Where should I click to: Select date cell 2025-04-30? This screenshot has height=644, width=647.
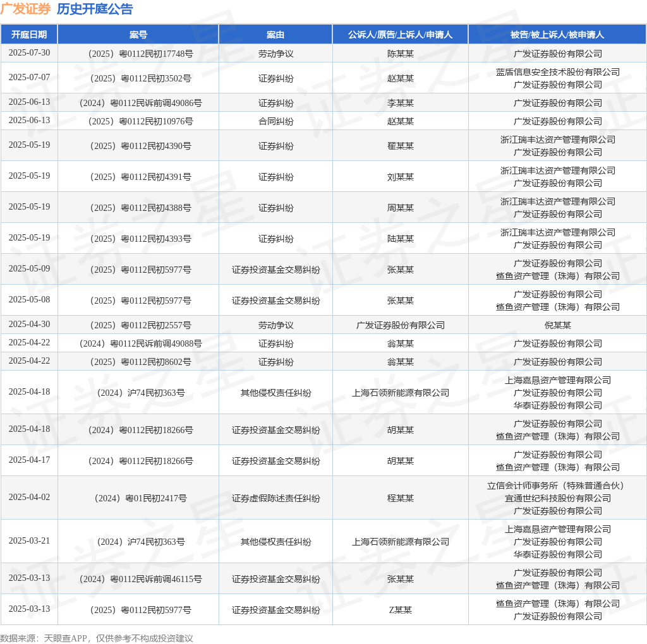click(29, 325)
